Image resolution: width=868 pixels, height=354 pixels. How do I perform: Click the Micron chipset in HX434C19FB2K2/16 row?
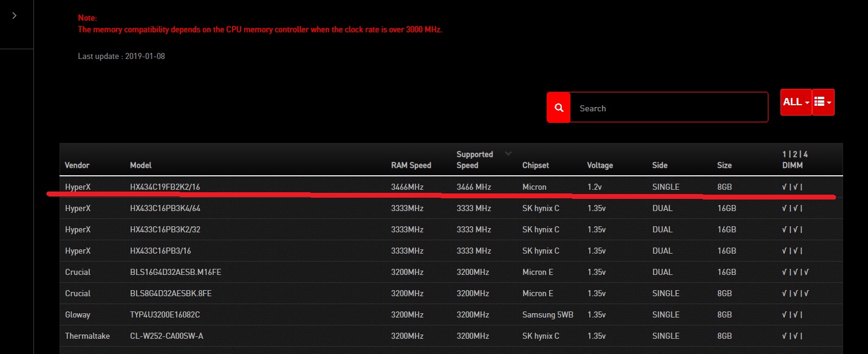tap(535, 187)
